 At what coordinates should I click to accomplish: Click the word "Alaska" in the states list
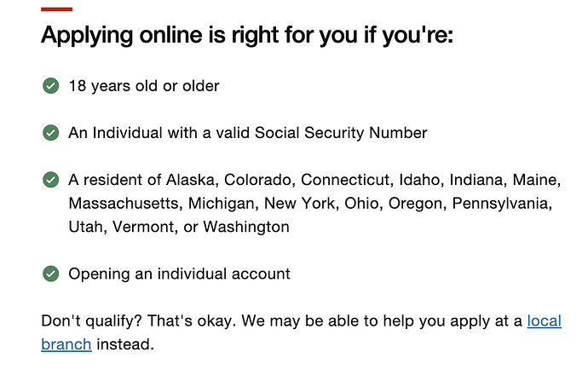click(191, 180)
